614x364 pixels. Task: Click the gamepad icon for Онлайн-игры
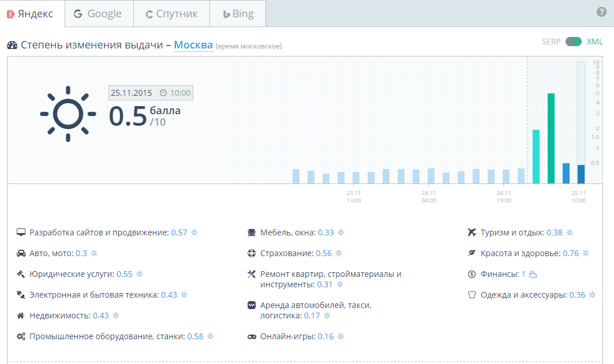click(252, 336)
